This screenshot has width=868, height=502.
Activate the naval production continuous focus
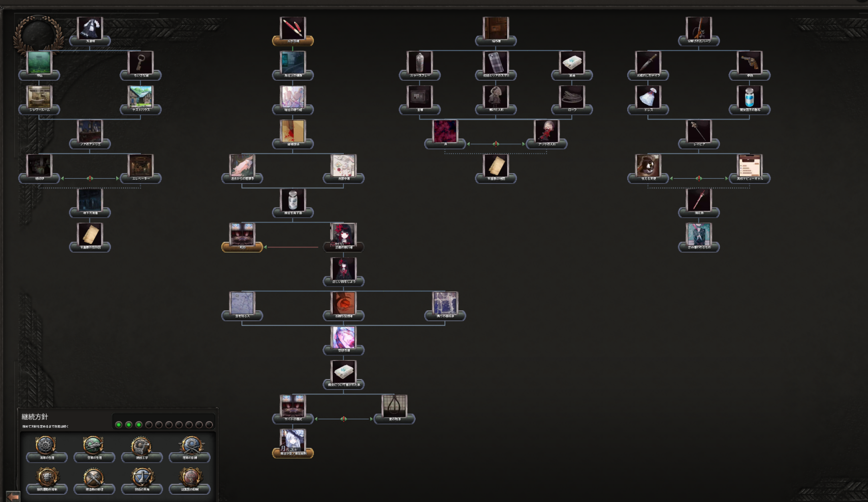[47, 449]
